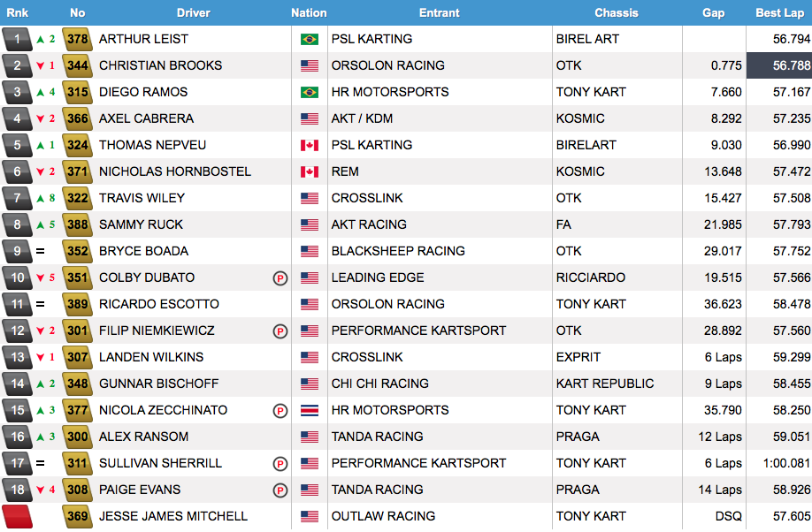Click the rank 1 position badge
The height and width of the screenshot is (532, 812).
click(x=17, y=40)
